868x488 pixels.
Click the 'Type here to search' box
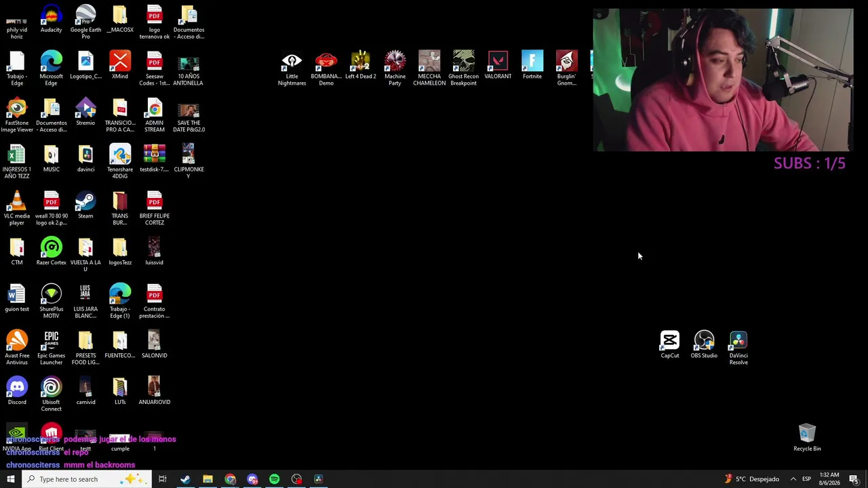point(87,479)
